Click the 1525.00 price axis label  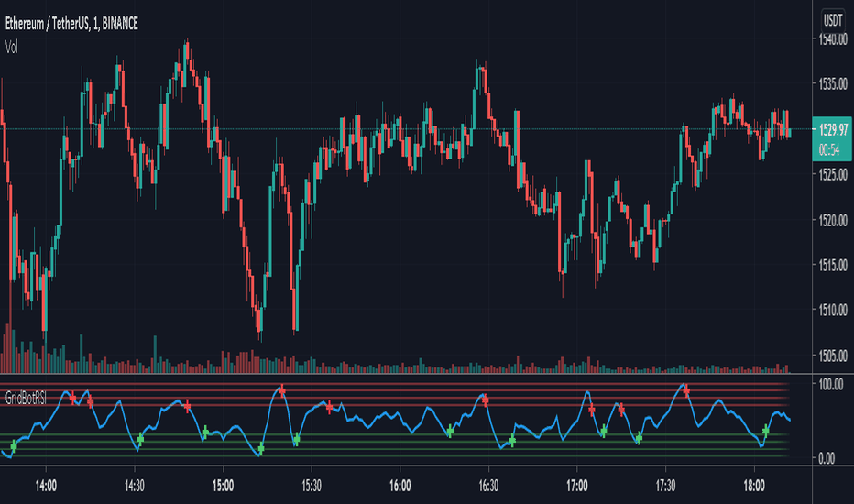[833, 174]
